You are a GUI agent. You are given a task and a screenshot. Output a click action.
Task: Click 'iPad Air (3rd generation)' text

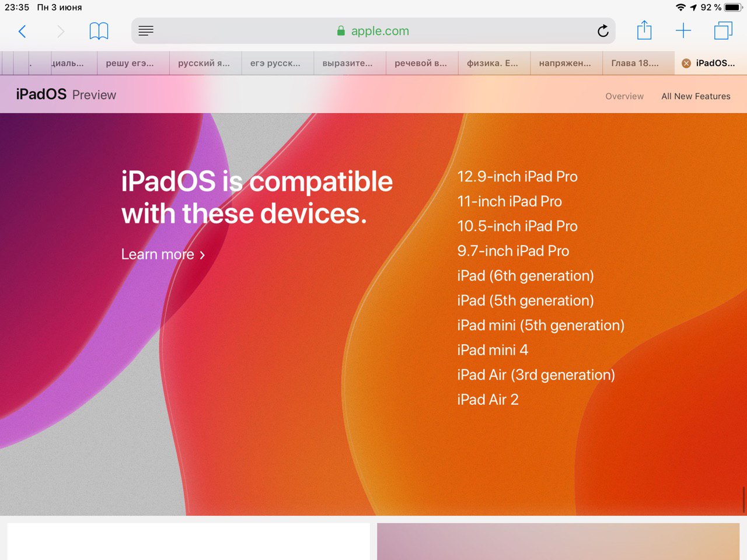coord(536,375)
